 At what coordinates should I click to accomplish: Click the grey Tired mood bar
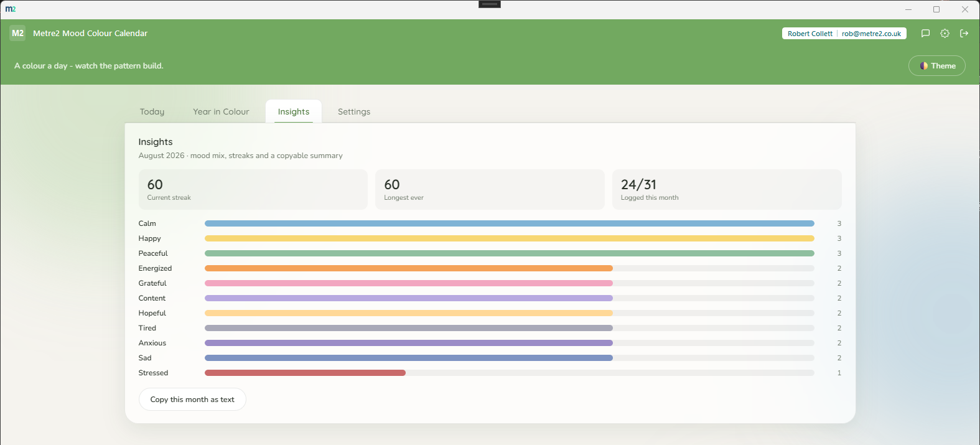[409, 328]
